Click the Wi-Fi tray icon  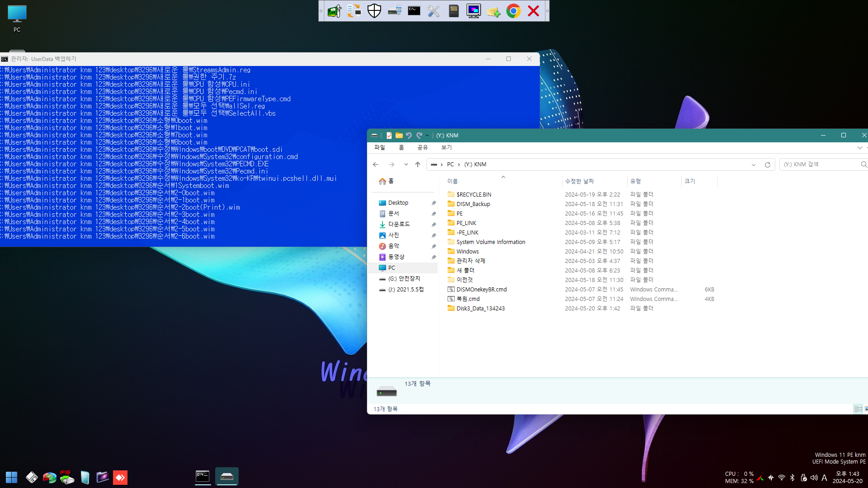coord(781,478)
